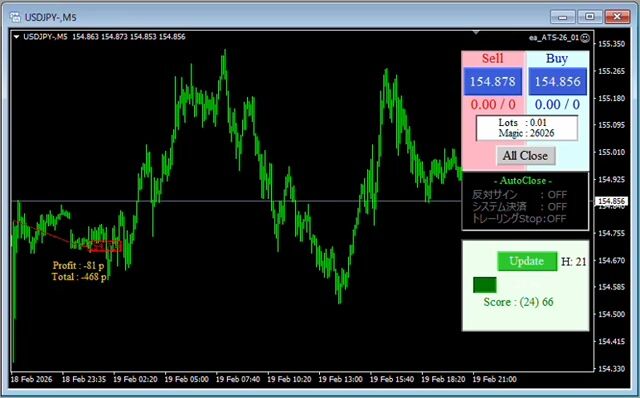Click the 155.010 price axis label
640x398 pixels.
[611, 152]
